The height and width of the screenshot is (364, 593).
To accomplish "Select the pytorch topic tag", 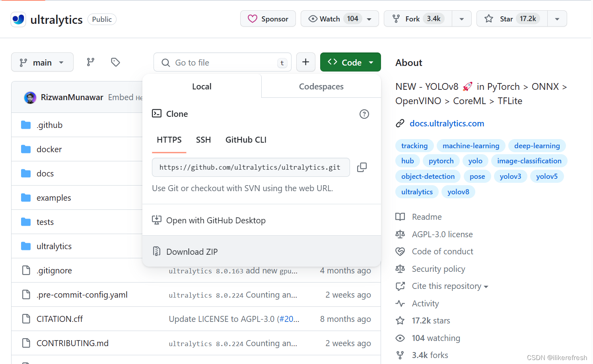I will (x=441, y=161).
